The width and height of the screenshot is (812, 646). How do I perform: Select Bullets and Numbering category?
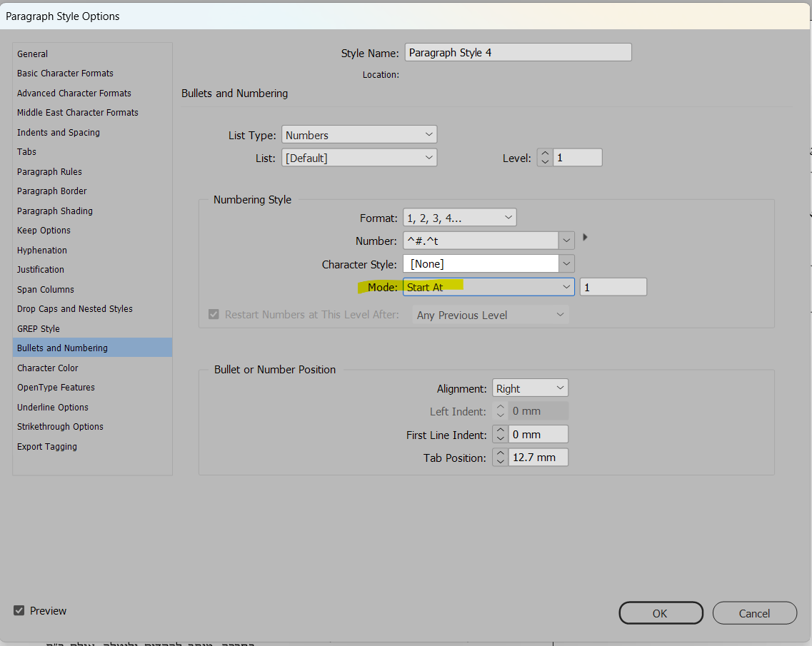coord(92,348)
